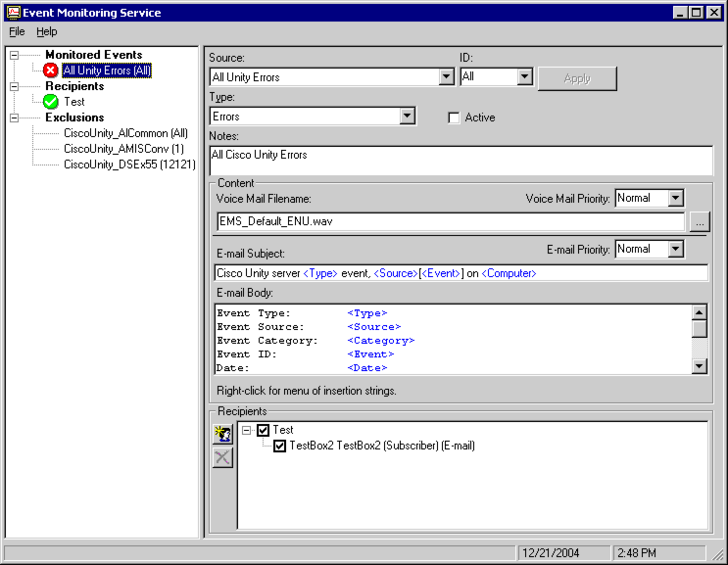Click the green checkmark icon beside Test recipient

51,102
